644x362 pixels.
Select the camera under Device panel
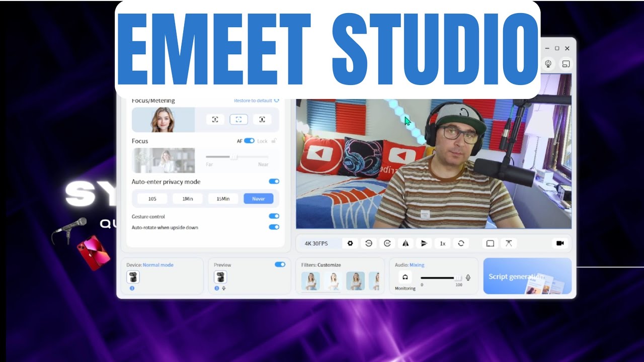[x=133, y=277]
